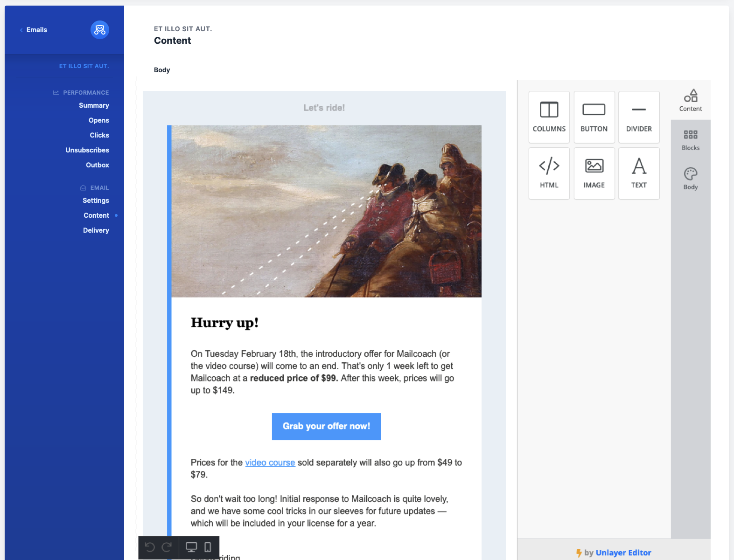Screen dimensions: 734x560
Task: Select the Divider content block
Action: (639, 117)
